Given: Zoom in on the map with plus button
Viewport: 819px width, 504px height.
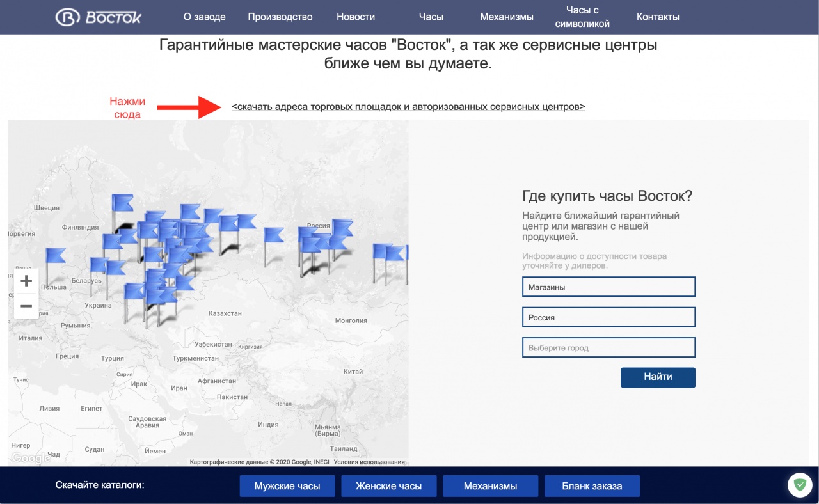Looking at the screenshot, I should pyautogui.click(x=26, y=281).
